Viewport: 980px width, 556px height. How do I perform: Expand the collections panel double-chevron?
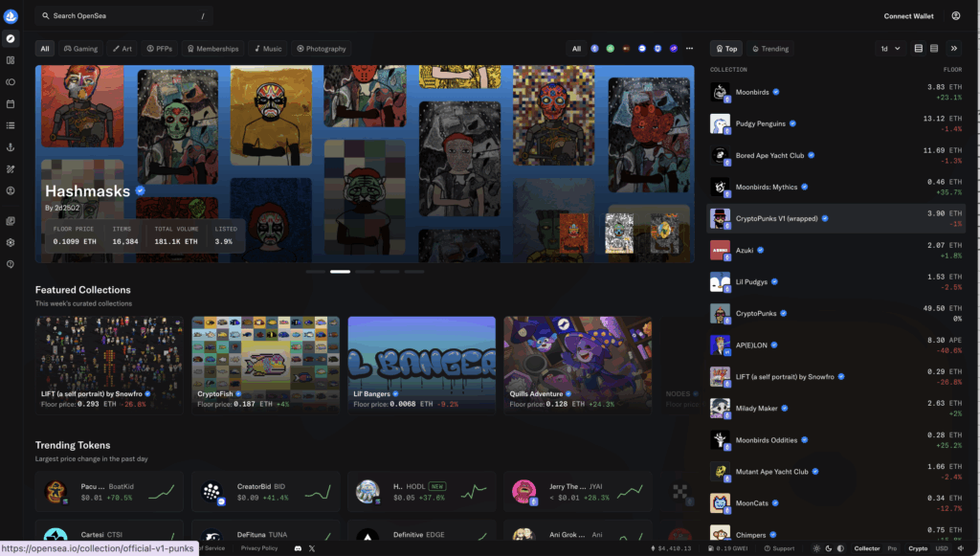pos(953,48)
